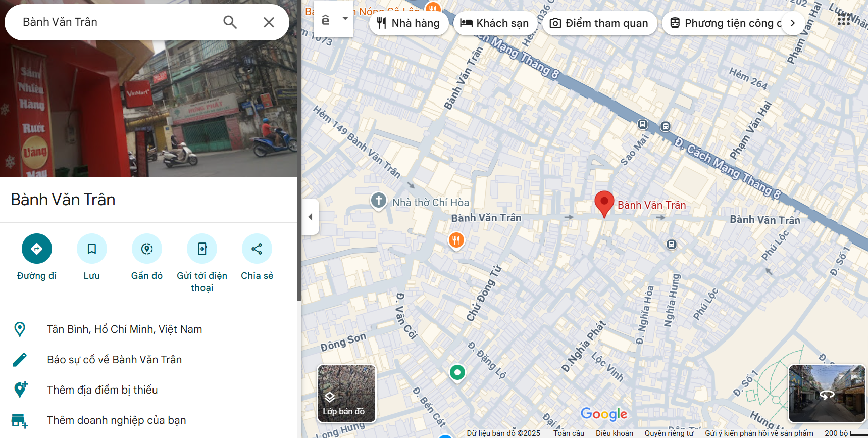Viewport: 868px width, 438px height.
Task: Filter map by Điểm tham quan
Action: click(x=599, y=23)
